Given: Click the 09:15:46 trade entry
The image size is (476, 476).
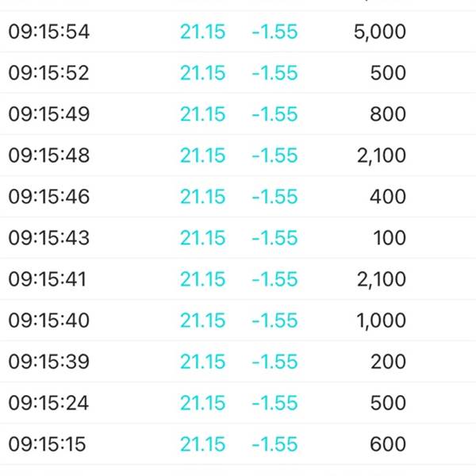Looking at the screenshot, I should pyautogui.click(x=238, y=197).
